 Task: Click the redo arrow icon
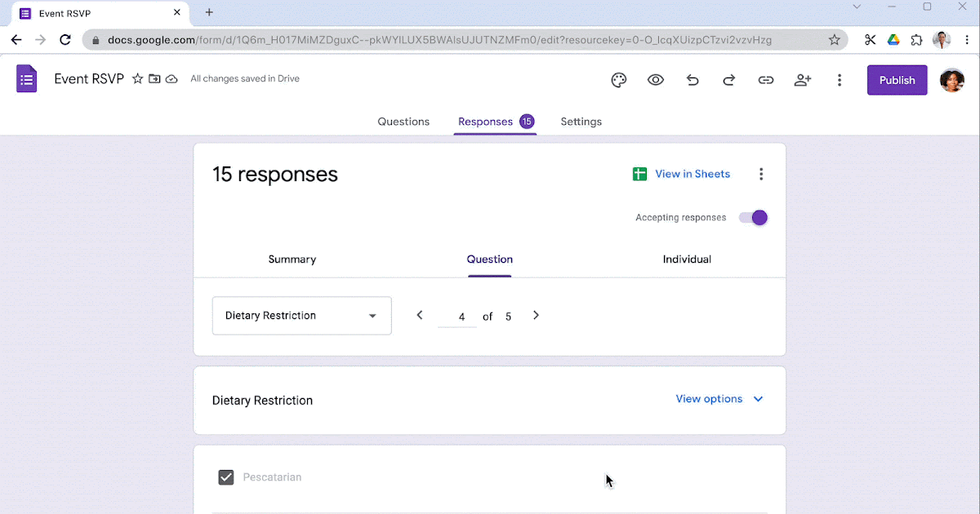tap(729, 80)
